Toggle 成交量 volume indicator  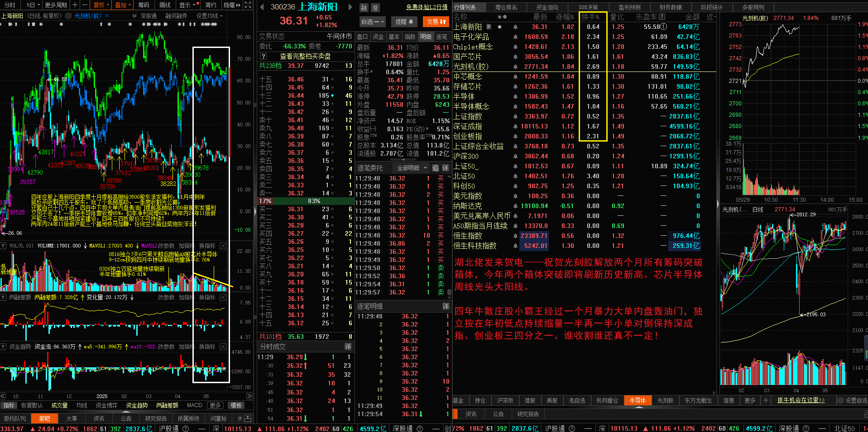click(59, 405)
